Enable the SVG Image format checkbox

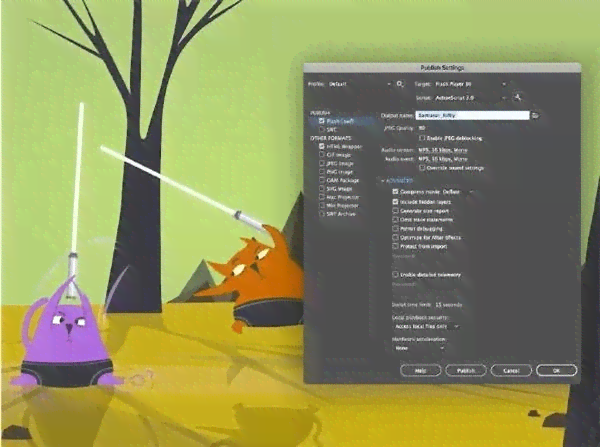click(321, 188)
